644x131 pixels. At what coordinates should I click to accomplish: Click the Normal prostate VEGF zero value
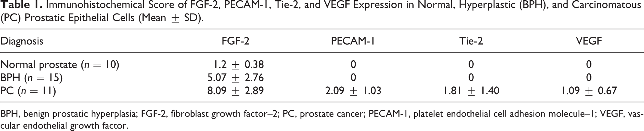(x=589, y=64)
